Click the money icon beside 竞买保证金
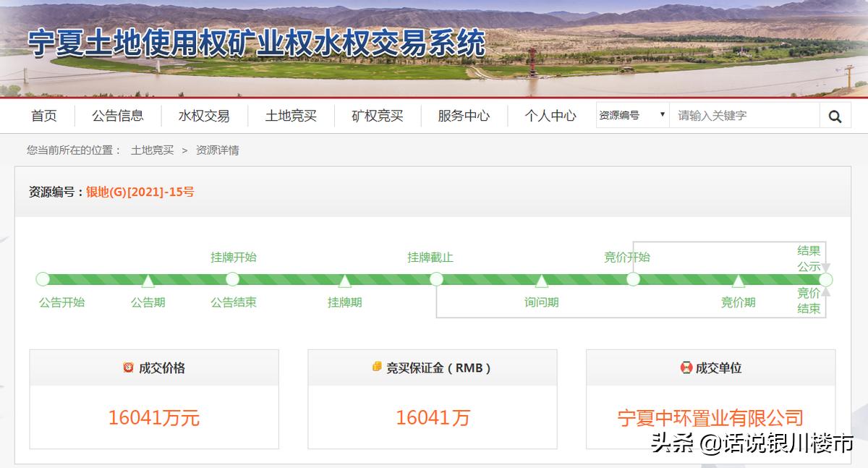868x468 pixels. 376,367
